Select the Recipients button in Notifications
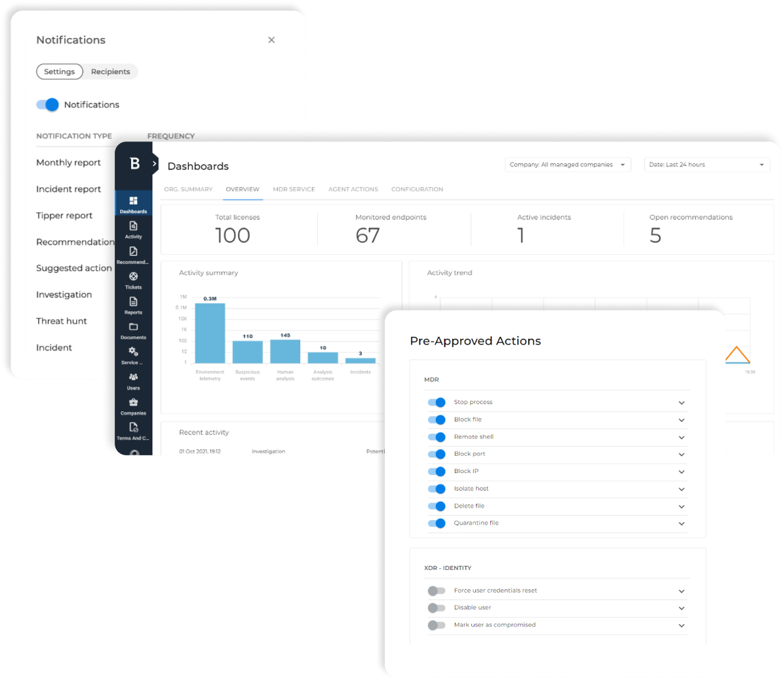This screenshot has height=680, width=784. pyautogui.click(x=110, y=71)
